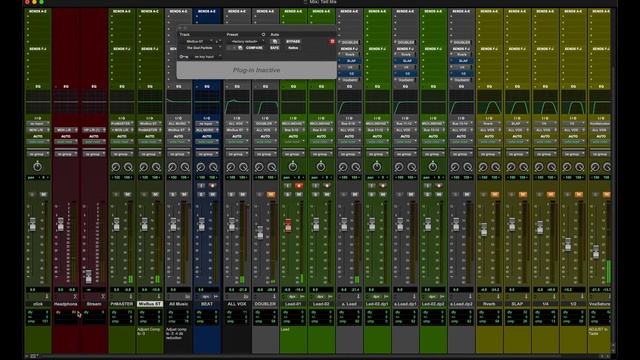Click the red target button in plug-in window

tap(332, 41)
